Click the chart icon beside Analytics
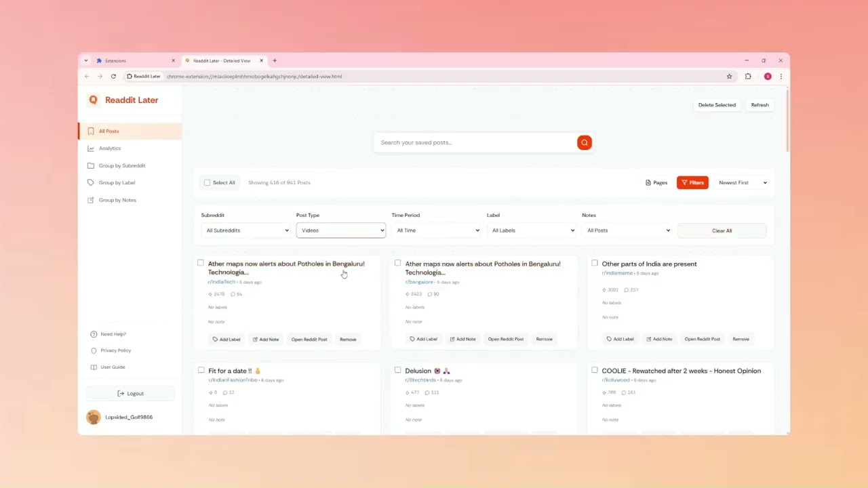Image resolution: width=868 pixels, height=488 pixels. (91, 148)
